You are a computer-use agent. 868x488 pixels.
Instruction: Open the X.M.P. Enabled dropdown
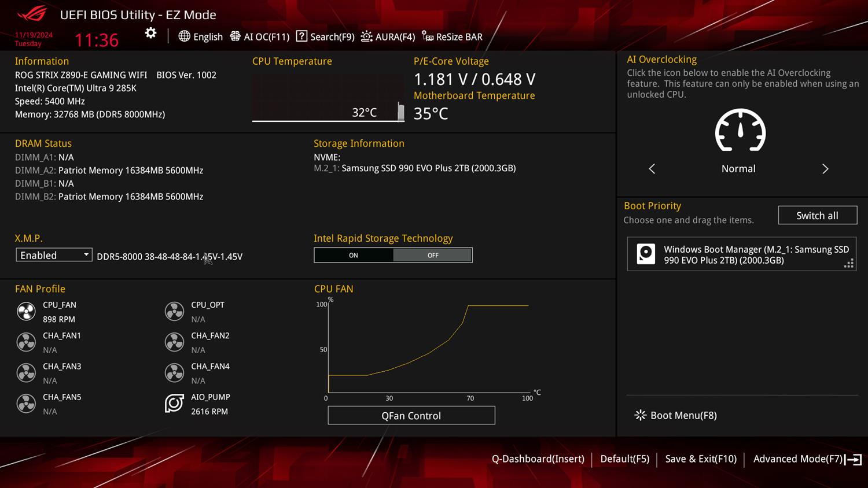[54, 255]
